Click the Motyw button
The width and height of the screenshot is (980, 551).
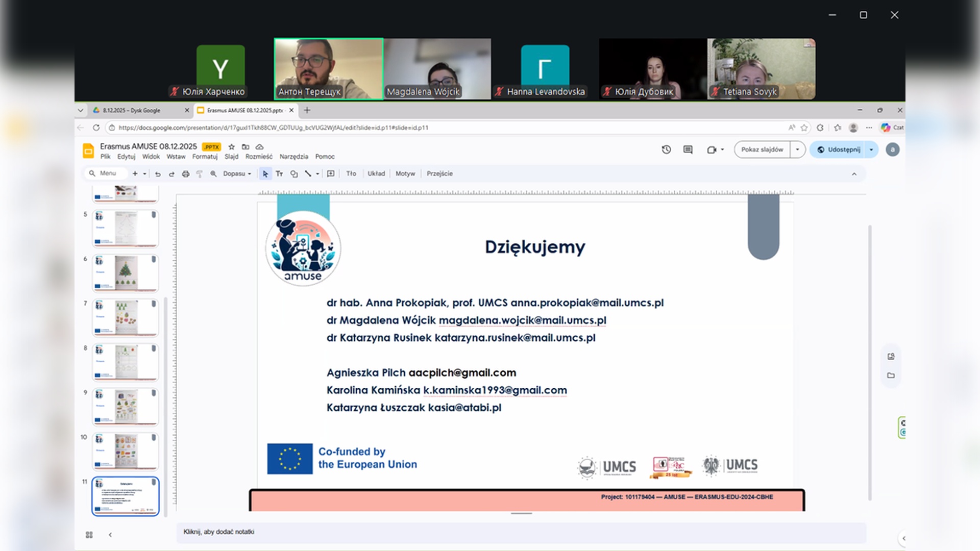(x=405, y=174)
